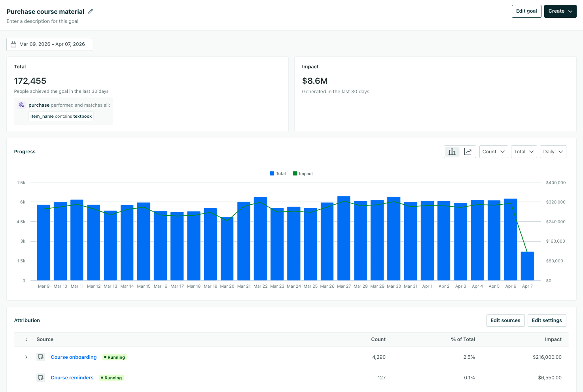The height and width of the screenshot is (392, 583).
Task: Open the Count metric dropdown
Action: pyautogui.click(x=493, y=151)
